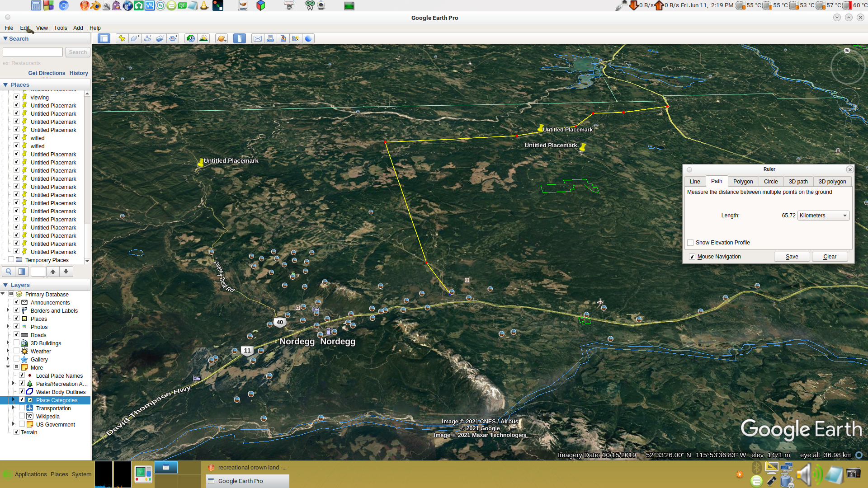The image size is (868, 488).
Task: Click the Print toolbar icon
Action: [x=270, y=38]
